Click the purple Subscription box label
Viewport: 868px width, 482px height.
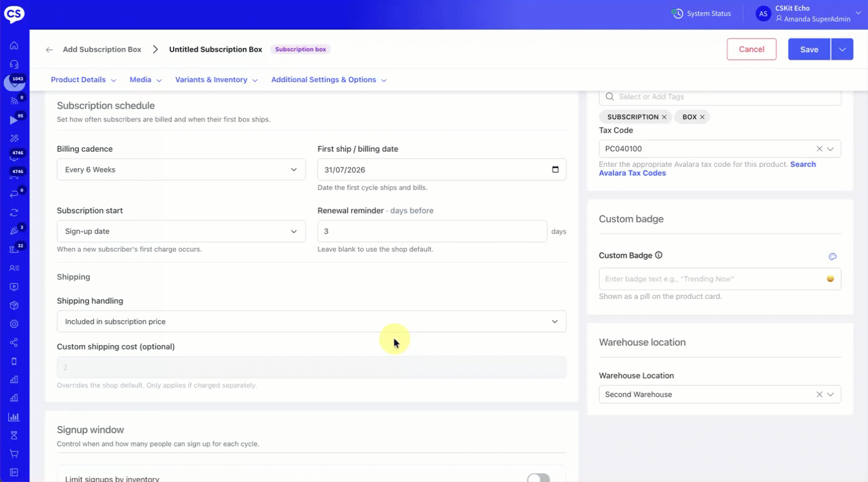[x=301, y=49]
